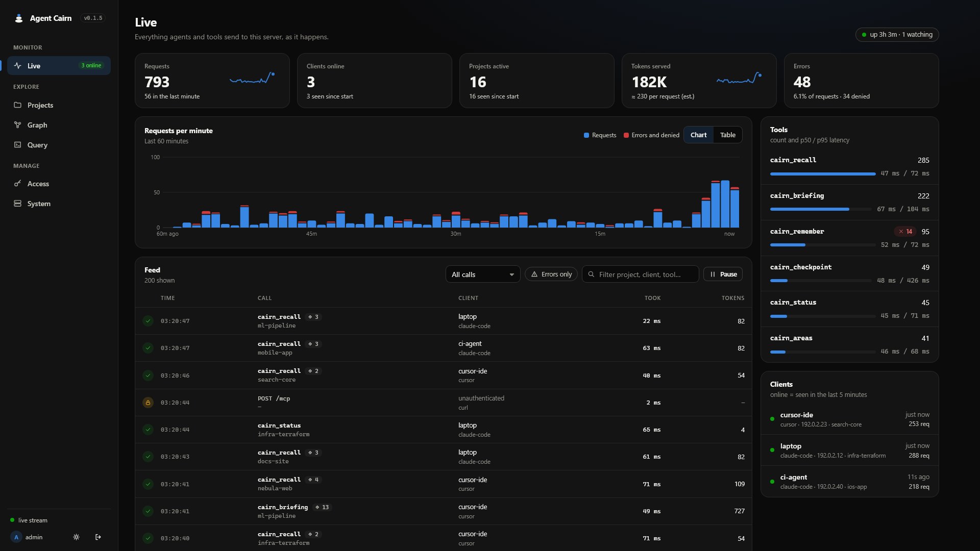Open Access management
This screenshot has height=551, width=980.
(x=59, y=184)
